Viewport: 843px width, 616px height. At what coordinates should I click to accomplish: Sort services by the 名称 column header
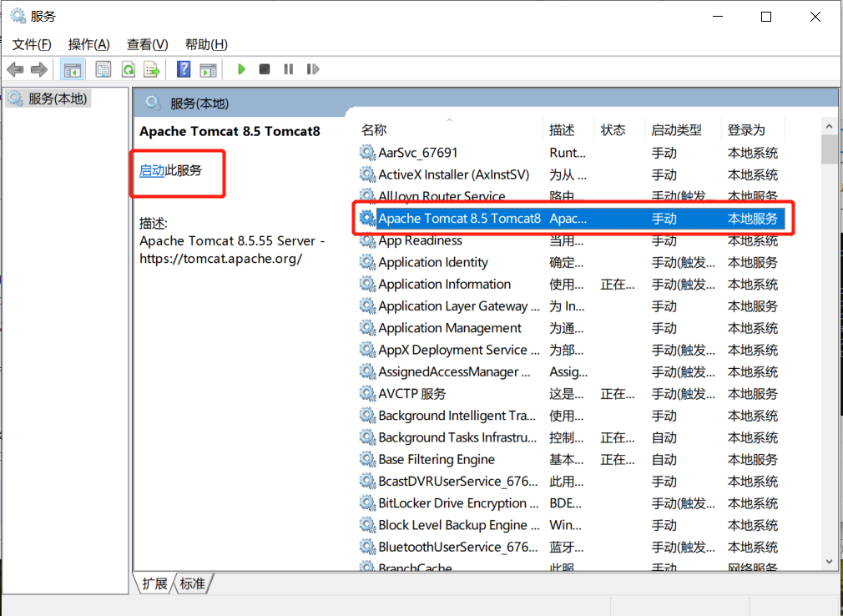click(x=373, y=129)
